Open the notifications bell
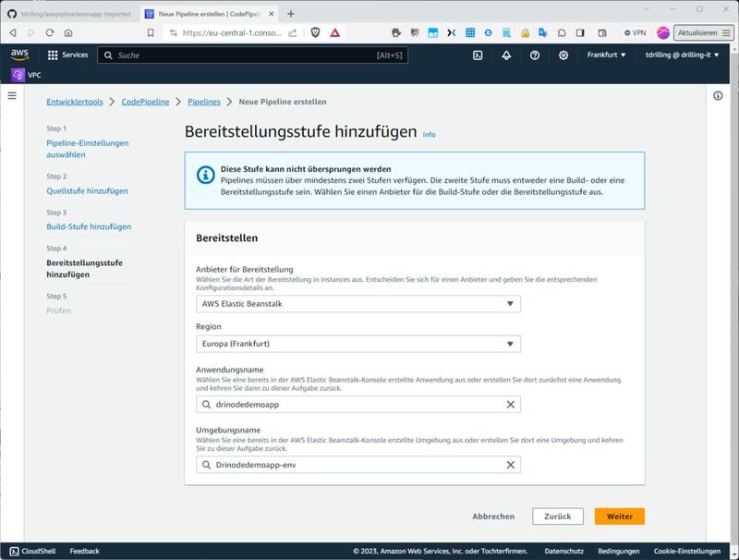The width and height of the screenshot is (739, 560). click(x=506, y=55)
